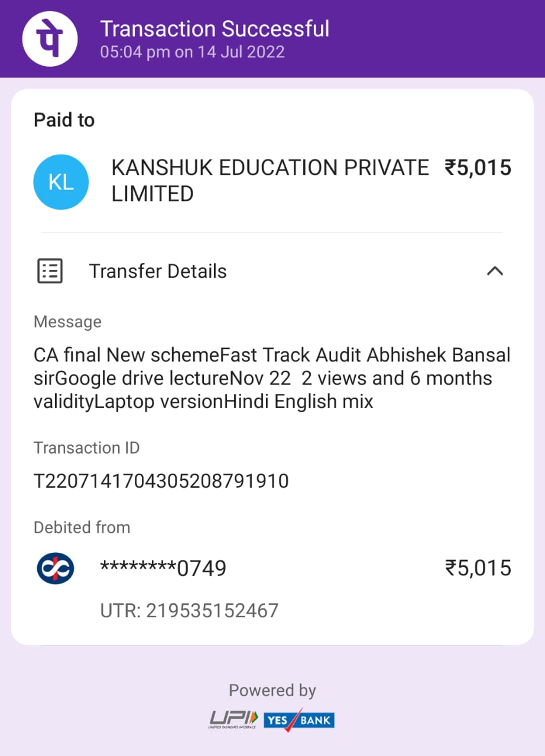Click the Debited from label
Image resolution: width=545 pixels, height=756 pixels.
pyautogui.click(x=82, y=527)
